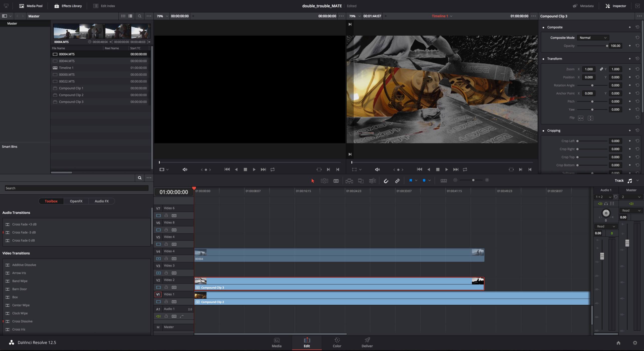This screenshot has height=351, width=644.
Task: Switch to the OpenFX tab
Action: pyautogui.click(x=76, y=201)
